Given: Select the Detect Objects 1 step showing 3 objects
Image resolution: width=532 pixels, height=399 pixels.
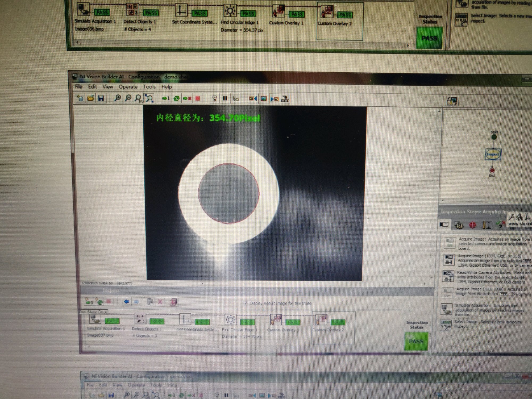Looking at the screenshot, I should tap(140, 319).
